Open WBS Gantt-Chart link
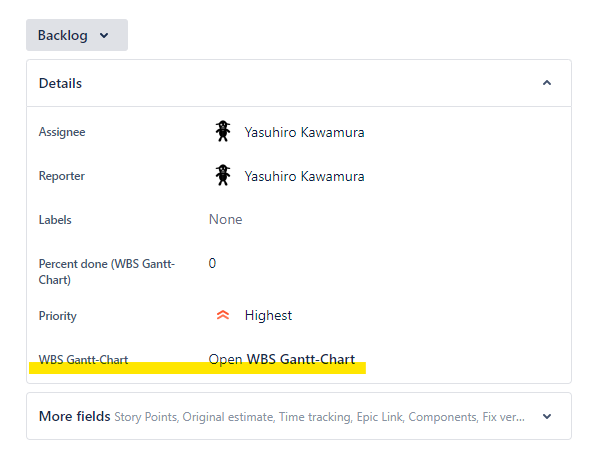This screenshot has height=452, width=589. [281, 359]
